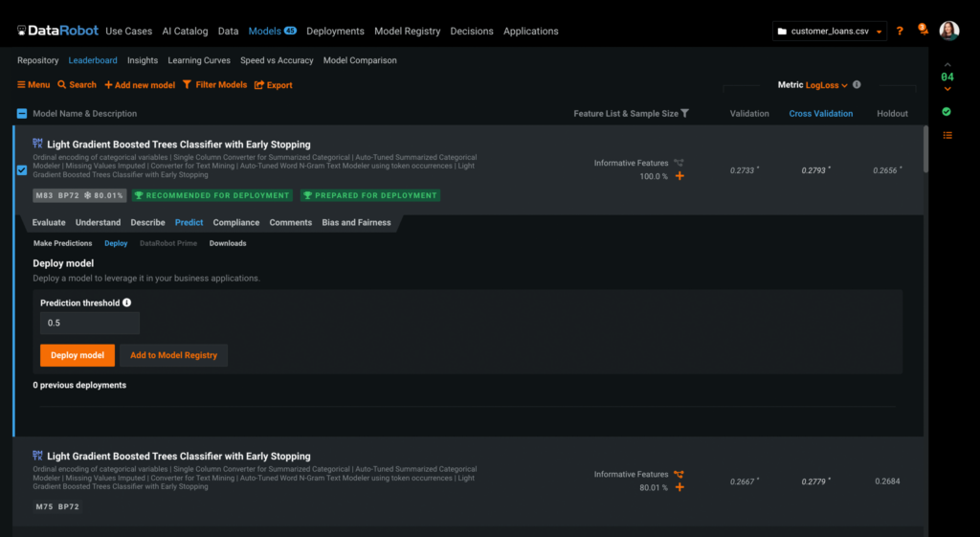Click the DMTK icon of the M75 model
Screen dimensions: 980x537
[x=37, y=455]
